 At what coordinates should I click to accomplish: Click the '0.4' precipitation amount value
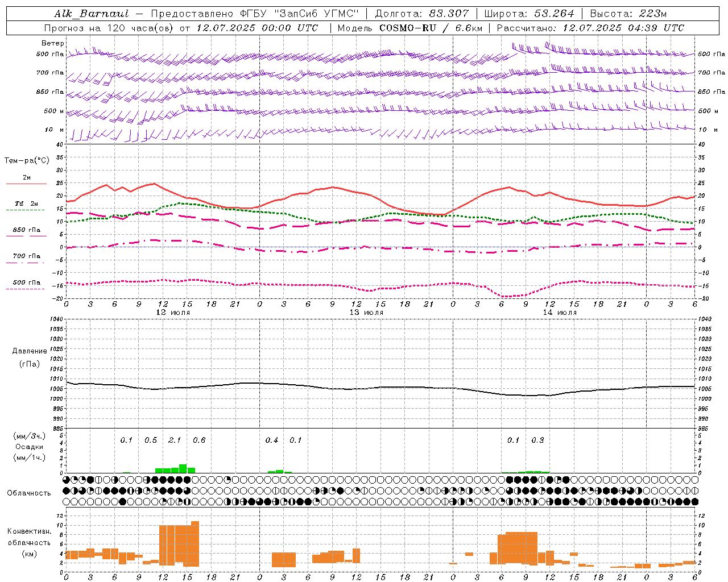tap(272, 440)
